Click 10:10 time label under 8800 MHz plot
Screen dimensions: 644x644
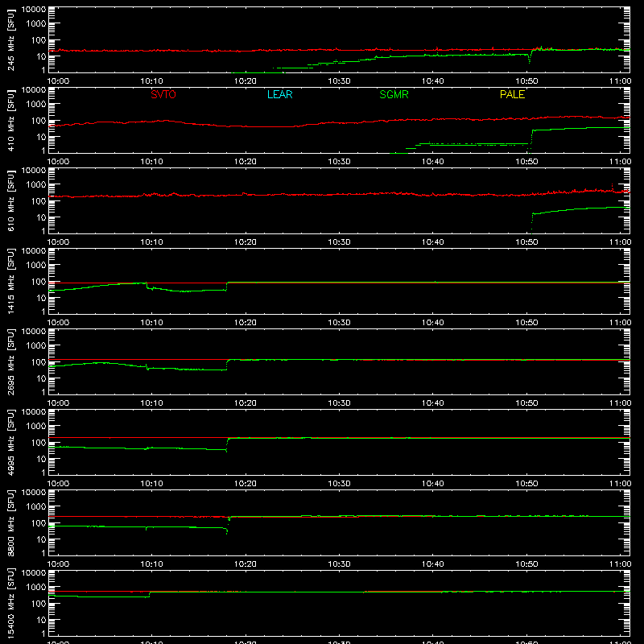[x=152, y=564]
